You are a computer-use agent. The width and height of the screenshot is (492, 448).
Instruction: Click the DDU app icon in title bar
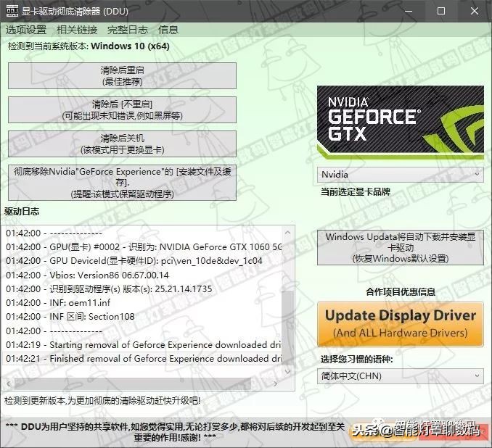point(12,11)
